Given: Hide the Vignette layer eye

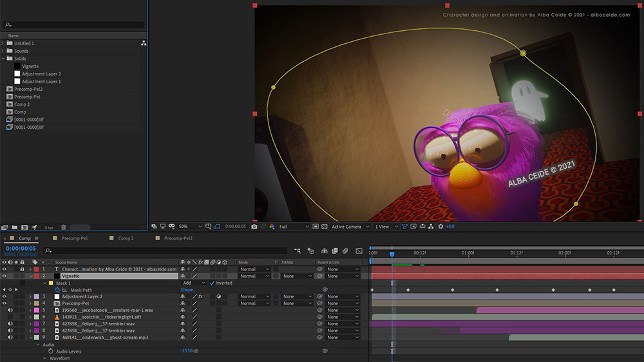Looking at the screenshot, I should pyautogui.click(x=5, y=276).
